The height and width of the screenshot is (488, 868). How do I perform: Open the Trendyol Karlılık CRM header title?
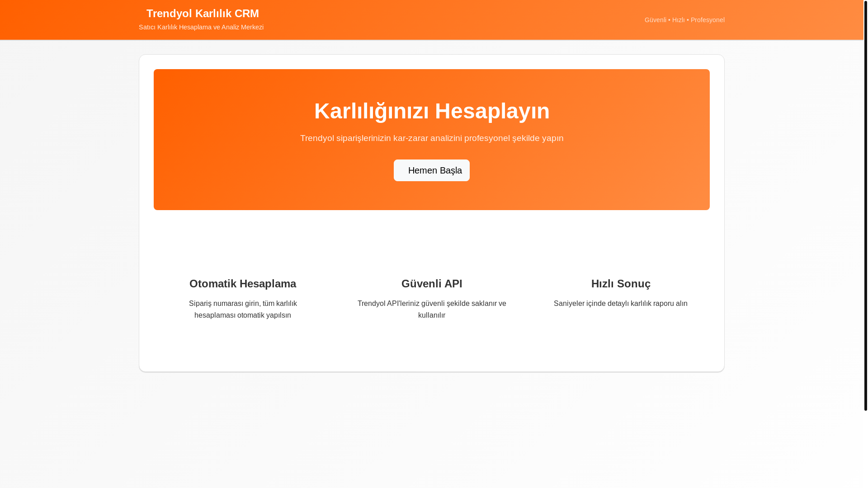tap(203, 14)
